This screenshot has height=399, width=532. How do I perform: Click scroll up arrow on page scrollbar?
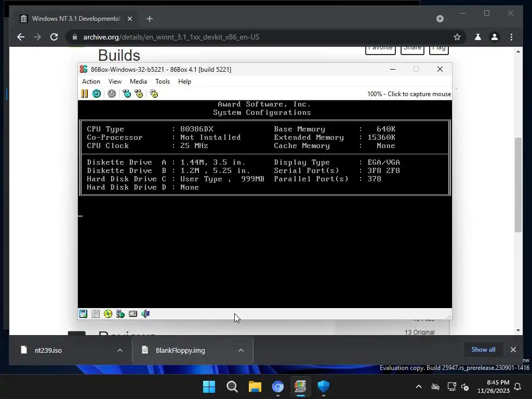pyautogui.click(x=518, y=51)
